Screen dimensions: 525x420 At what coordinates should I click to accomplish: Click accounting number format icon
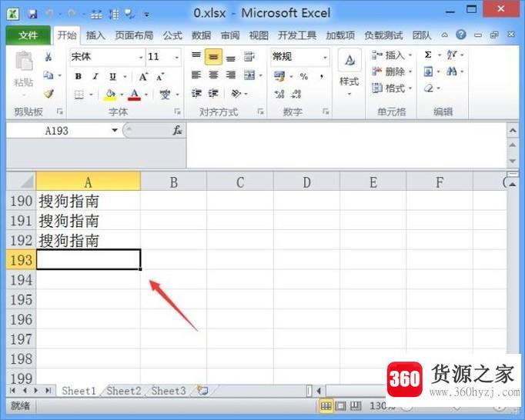[279, 76]
